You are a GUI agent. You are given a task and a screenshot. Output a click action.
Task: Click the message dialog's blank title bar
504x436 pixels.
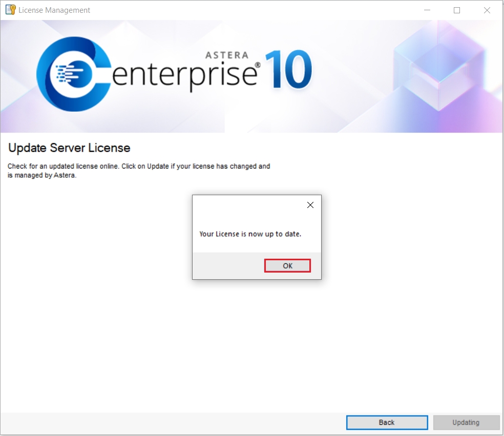coord(246,205)
